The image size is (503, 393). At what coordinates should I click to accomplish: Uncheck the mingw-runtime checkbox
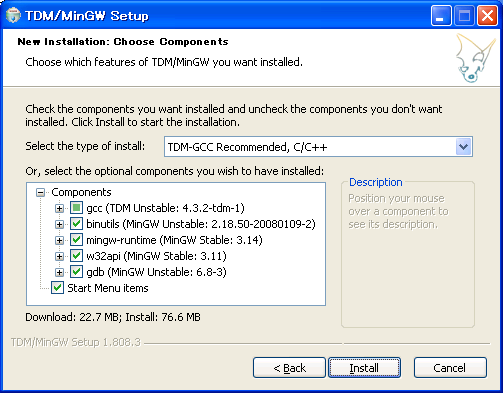(x=76, y=240)
